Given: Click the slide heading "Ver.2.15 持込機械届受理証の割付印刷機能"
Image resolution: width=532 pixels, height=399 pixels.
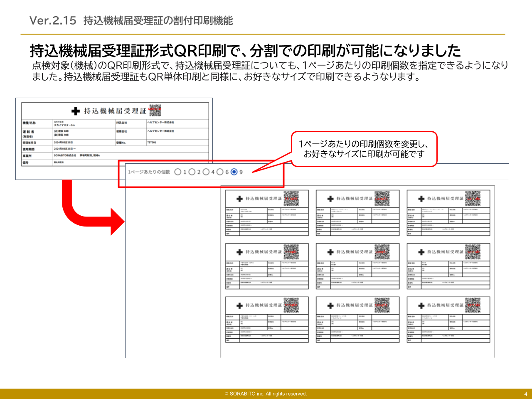Looking at the screenshot, I should 131,20.
